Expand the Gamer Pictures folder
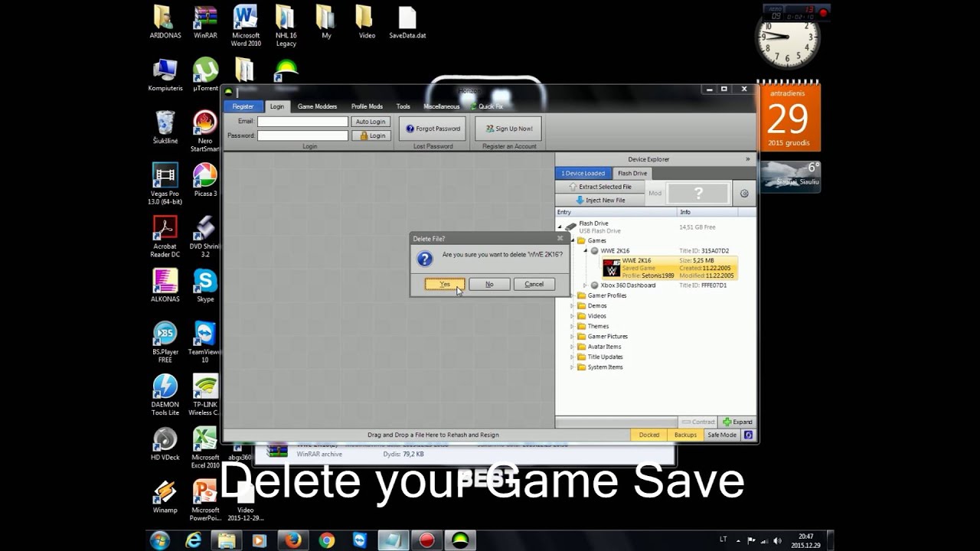Viewport: 980px width, 551px height. pos(572,337)
